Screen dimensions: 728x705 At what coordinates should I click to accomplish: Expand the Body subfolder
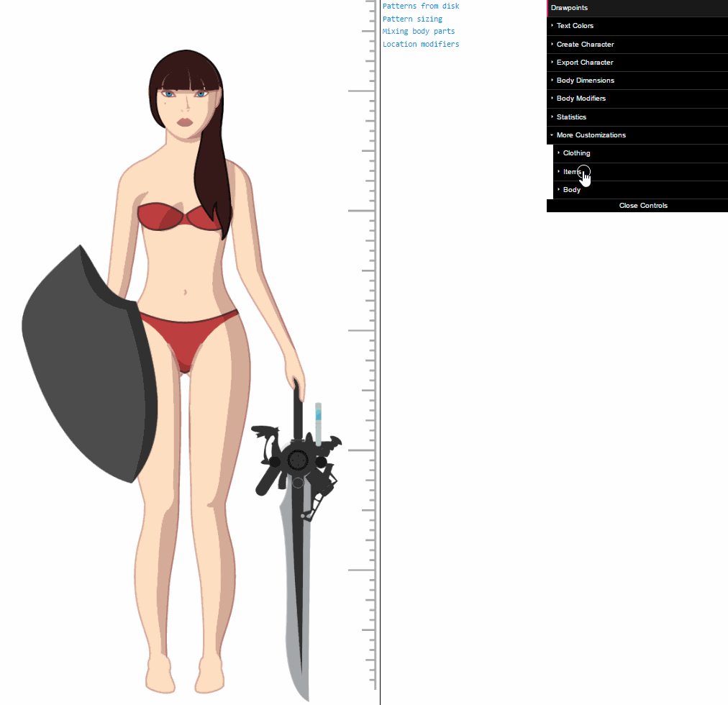(572, 190)
